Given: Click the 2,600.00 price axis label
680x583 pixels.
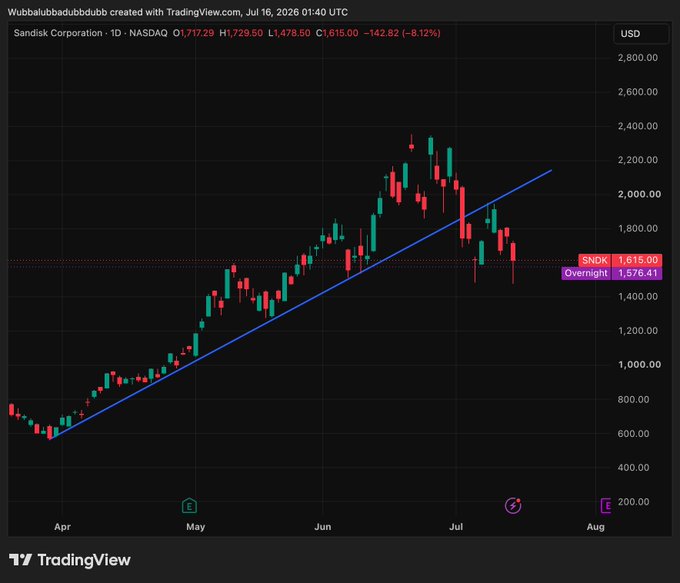Looking at the screenshot, I should pos(638,92).
